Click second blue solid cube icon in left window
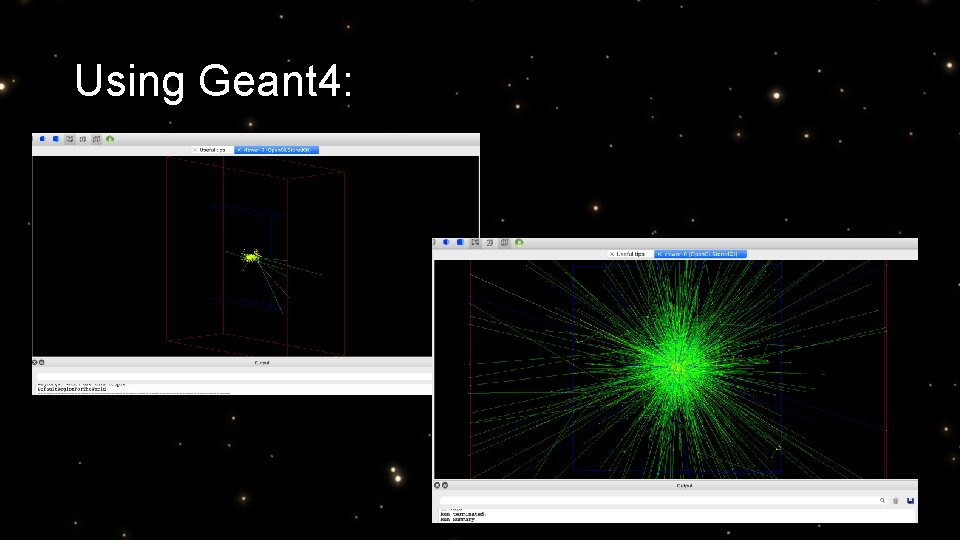Image resolution: width=960 pixels, height=540 pixels. coord(56,139)
